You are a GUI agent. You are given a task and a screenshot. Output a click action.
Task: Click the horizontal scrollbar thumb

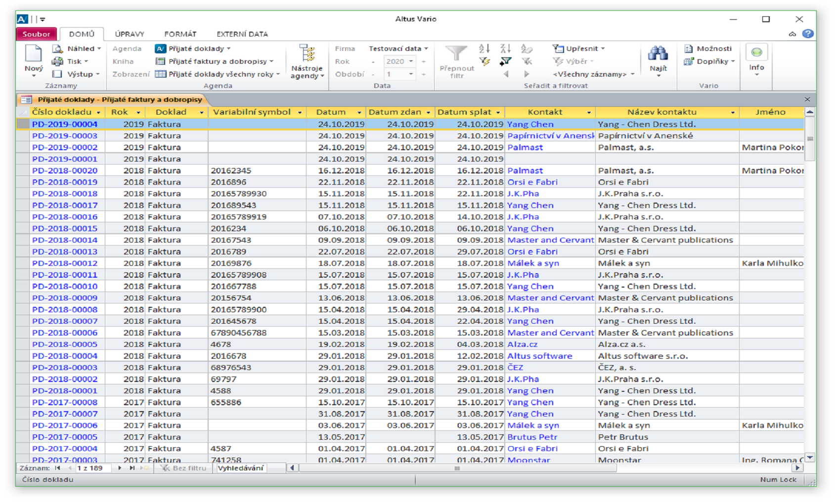pos(457,468)
